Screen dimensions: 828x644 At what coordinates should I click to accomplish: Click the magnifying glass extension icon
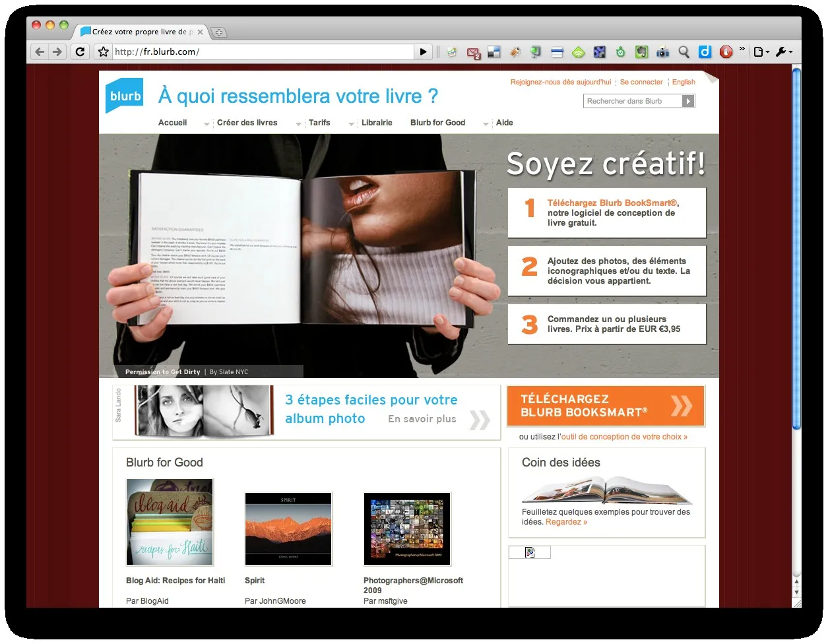point(684,51)
